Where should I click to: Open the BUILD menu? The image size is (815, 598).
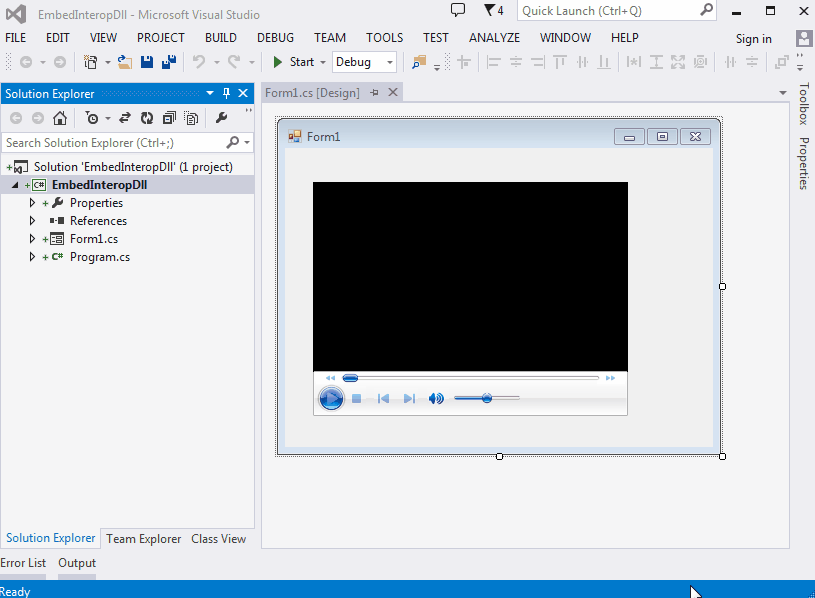tap(221, 38)
